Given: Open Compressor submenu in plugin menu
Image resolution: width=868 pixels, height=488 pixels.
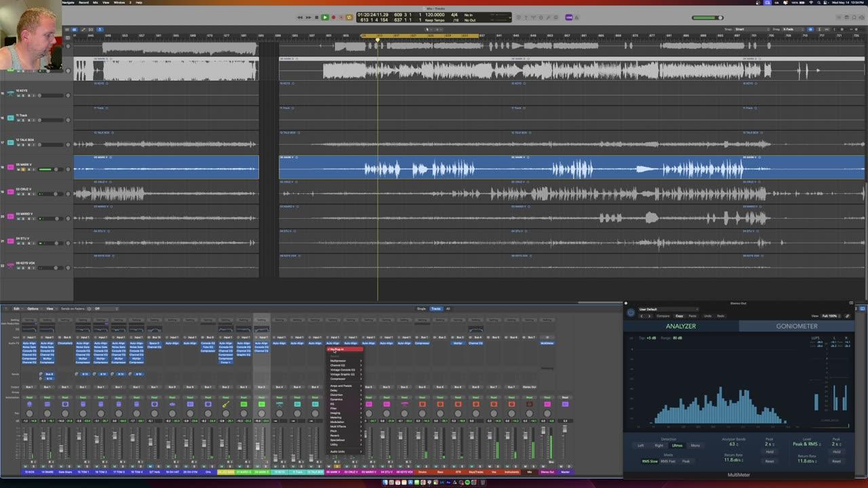Looking at the screenshot, I should coord(345,379).
